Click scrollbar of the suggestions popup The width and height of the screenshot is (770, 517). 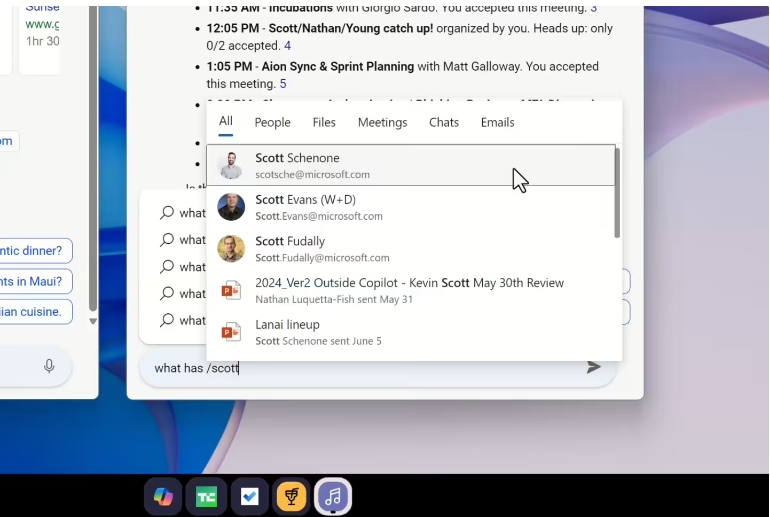pos(617,192)
